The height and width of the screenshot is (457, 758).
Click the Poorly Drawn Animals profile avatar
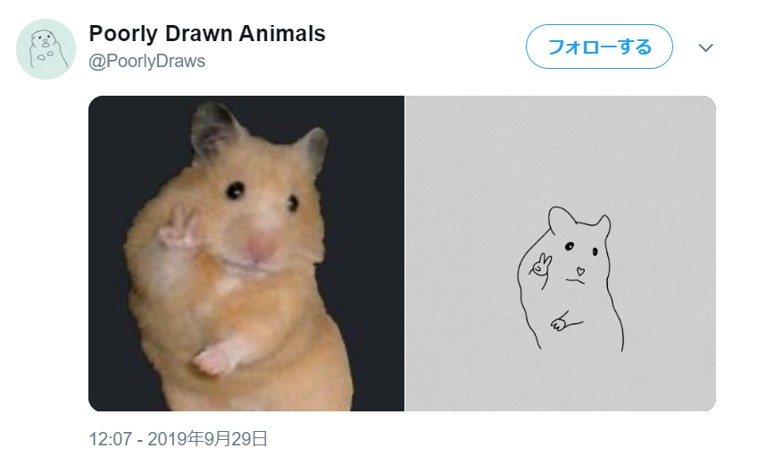46,49
